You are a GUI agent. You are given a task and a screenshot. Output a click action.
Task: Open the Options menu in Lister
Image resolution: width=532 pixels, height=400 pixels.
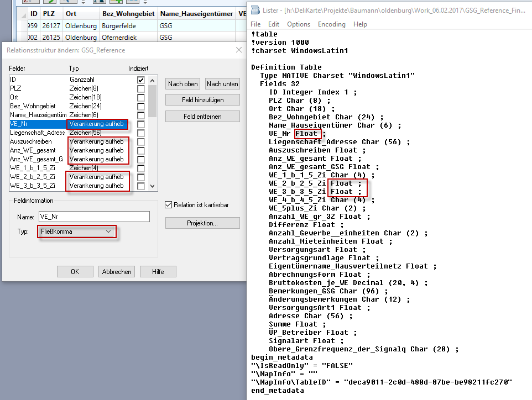click(299, 24)
